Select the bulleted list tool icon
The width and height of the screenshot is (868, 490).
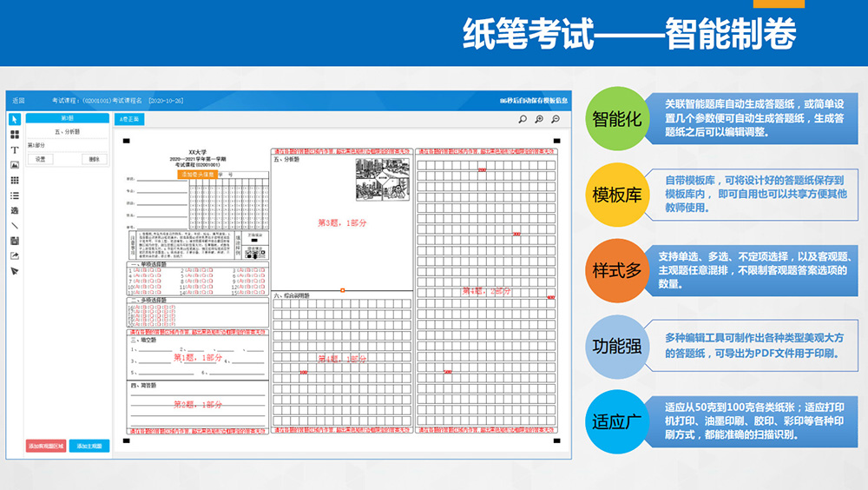[x=15, y=195]
